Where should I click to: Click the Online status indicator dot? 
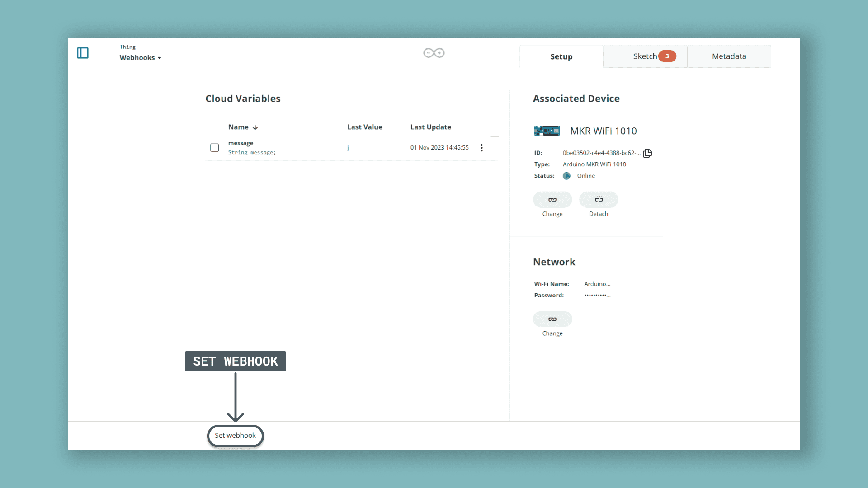[566, 176]
